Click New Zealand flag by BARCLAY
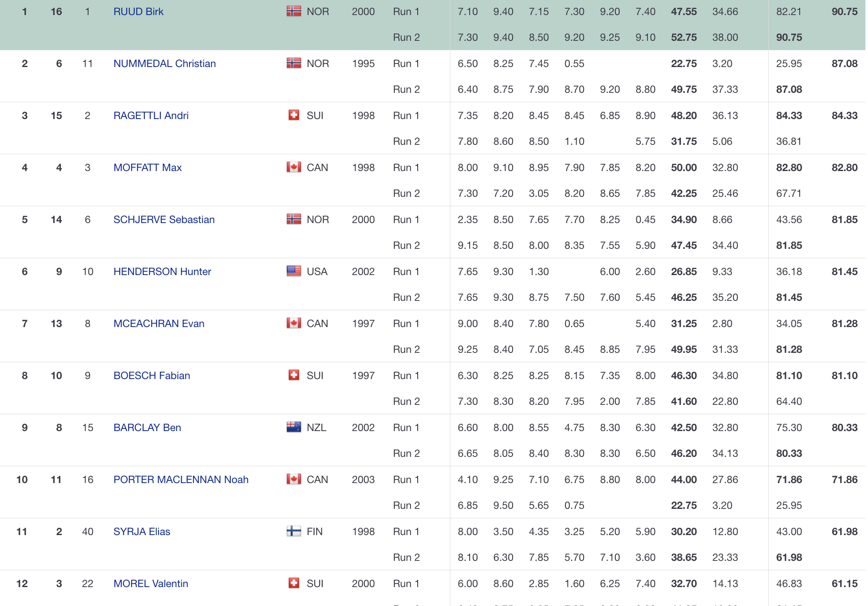868x606 pixels. pyautogui.click(x=293, y=427)
